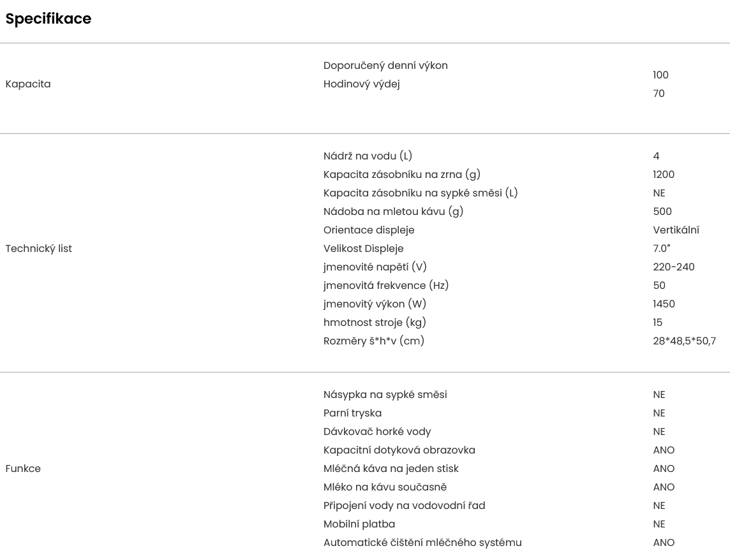Image resolution: width=730 pixels, height=560 pixels.
Task: Click the Parní tryska label
Action: (x=352, y=413)
